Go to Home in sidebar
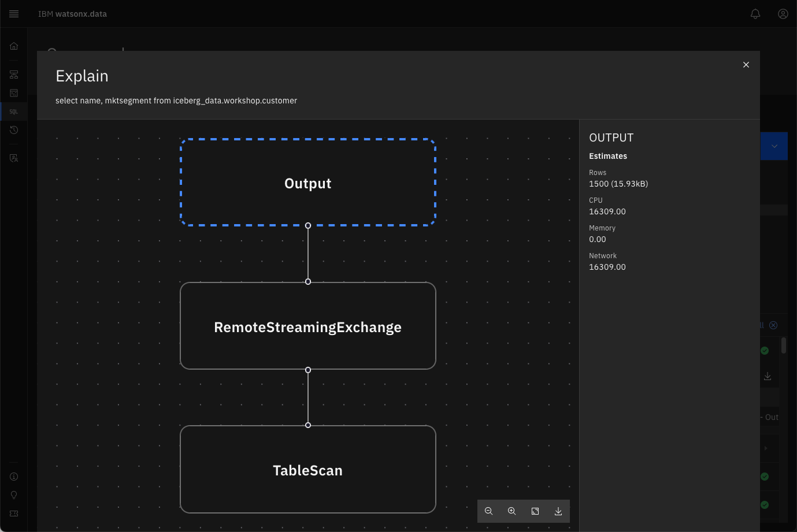Screen dimensions: 797x532 click(14, 46)
